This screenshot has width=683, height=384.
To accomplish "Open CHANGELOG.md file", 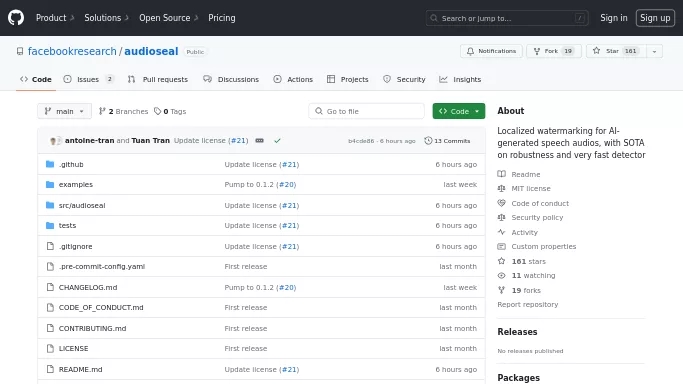I will [x=88, y=287].
